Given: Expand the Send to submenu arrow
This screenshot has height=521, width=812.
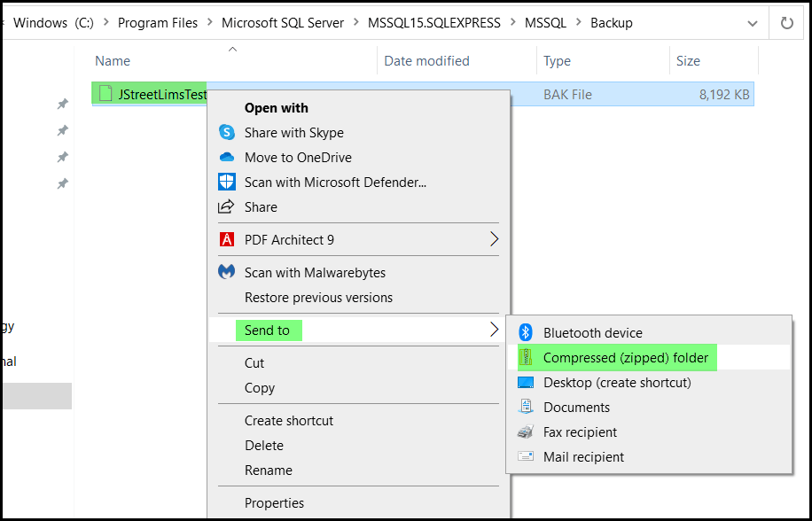Looking at the screenshot, I should pos(496,329).
